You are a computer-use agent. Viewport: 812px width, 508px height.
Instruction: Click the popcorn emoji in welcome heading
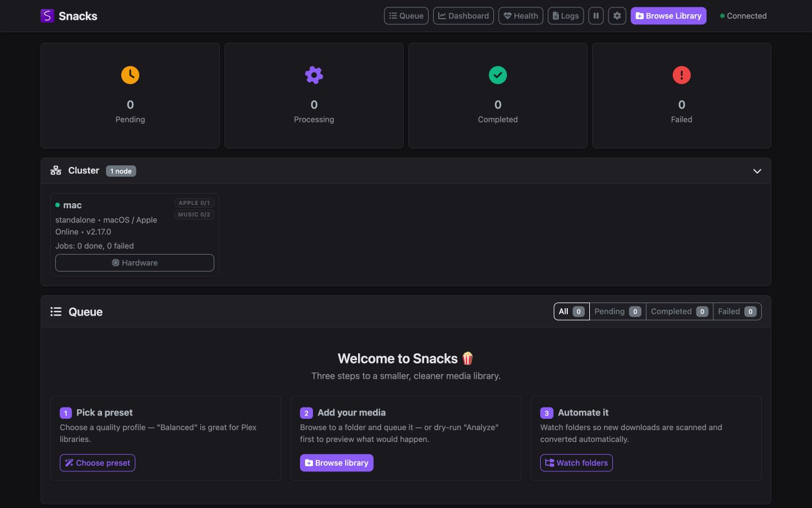[x=467, y=358]
